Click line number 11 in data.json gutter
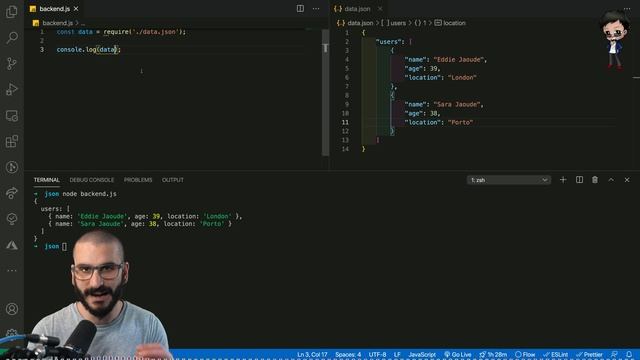 click(345, 122)
